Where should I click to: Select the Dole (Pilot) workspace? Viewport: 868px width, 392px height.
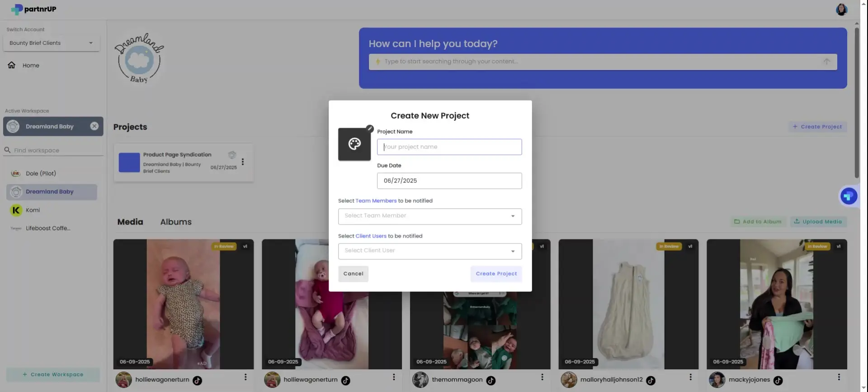coord(52,173)
